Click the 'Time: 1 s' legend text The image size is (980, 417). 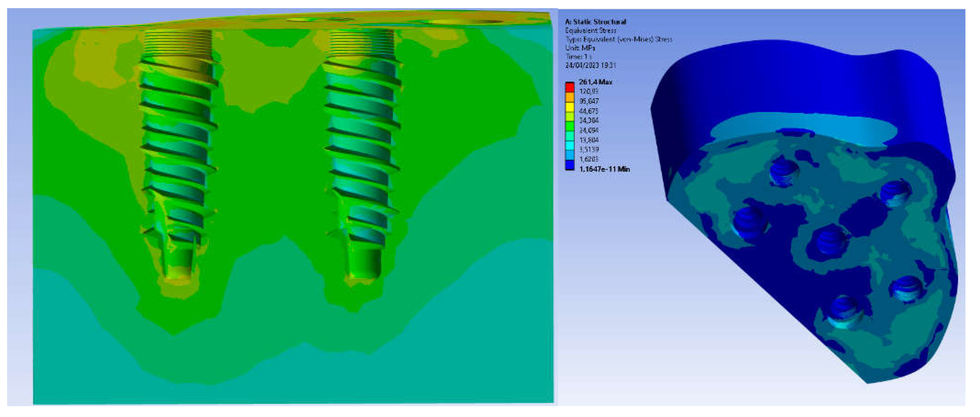click(578, 56)
